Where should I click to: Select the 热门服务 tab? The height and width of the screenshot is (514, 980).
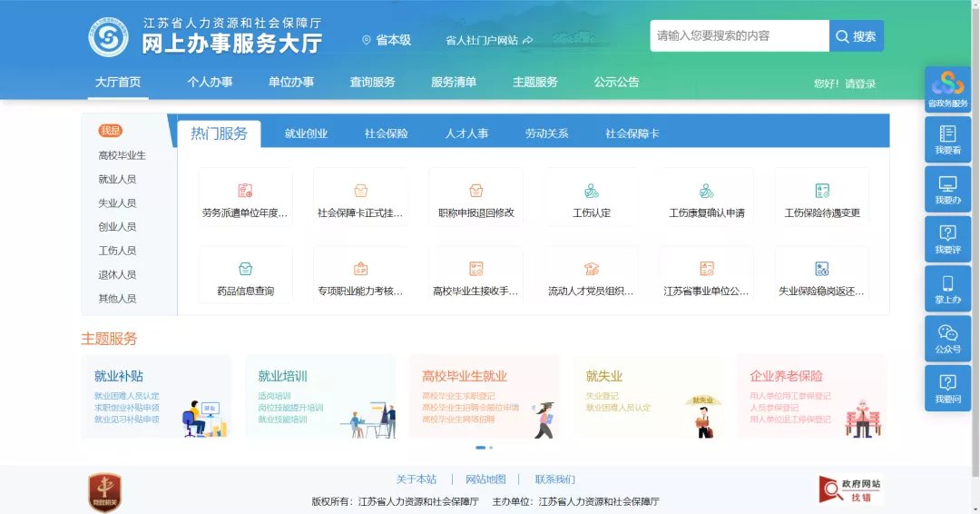(x=219, y=133)
